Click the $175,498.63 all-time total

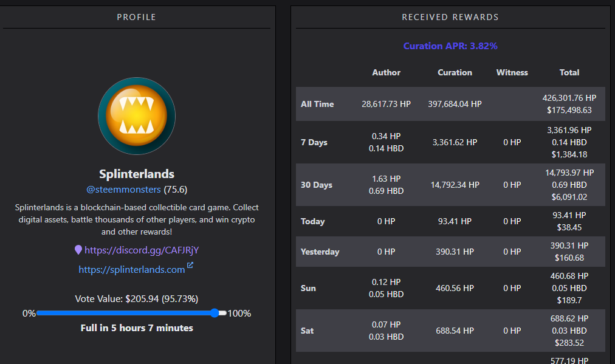click(x=569, y=110)
